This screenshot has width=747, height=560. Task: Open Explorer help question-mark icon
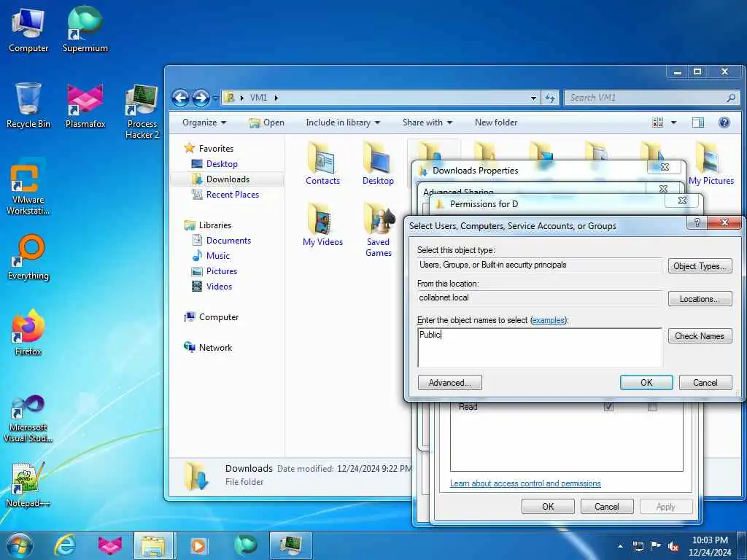tap(724, 122)
